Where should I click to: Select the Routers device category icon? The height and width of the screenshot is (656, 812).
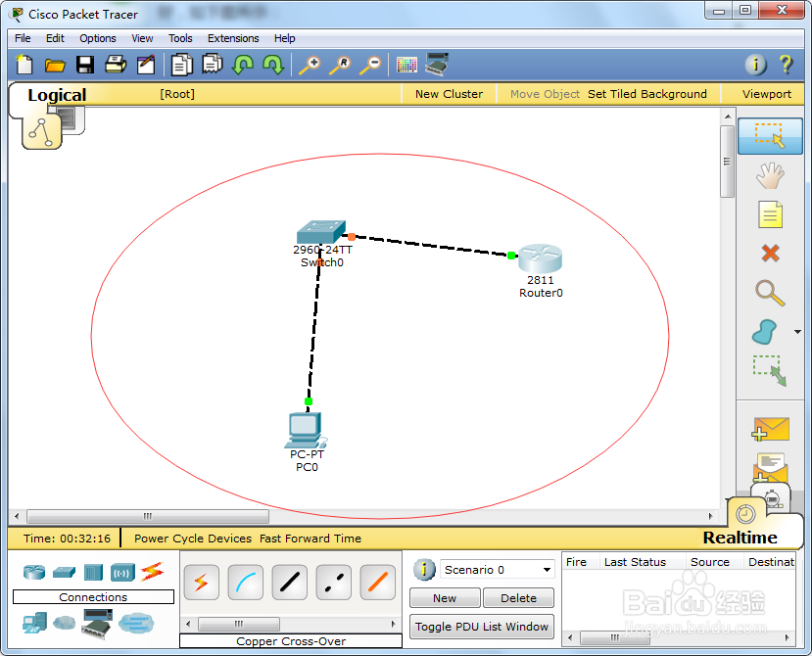(34, 572)
